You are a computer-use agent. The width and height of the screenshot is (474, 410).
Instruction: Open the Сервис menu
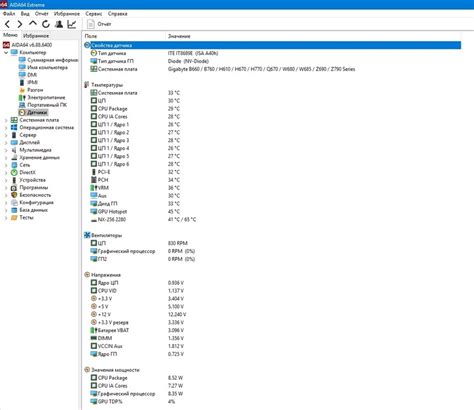(94, 14)
